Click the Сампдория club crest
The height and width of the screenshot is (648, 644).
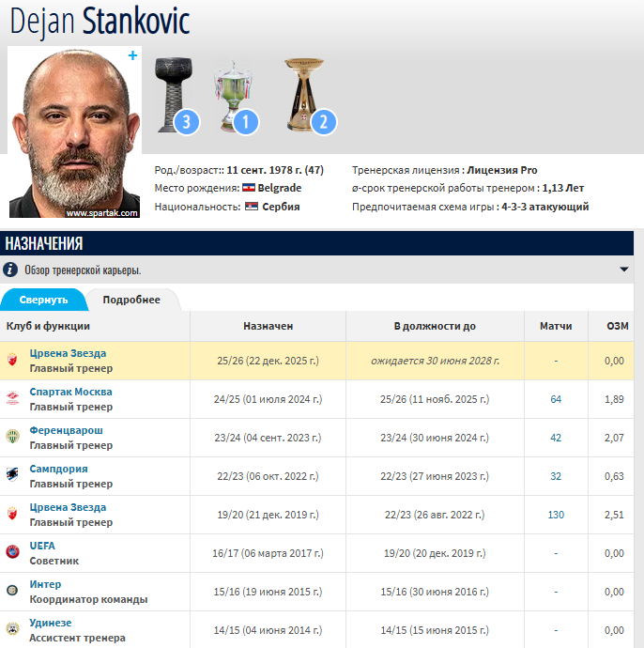(12, 475)
